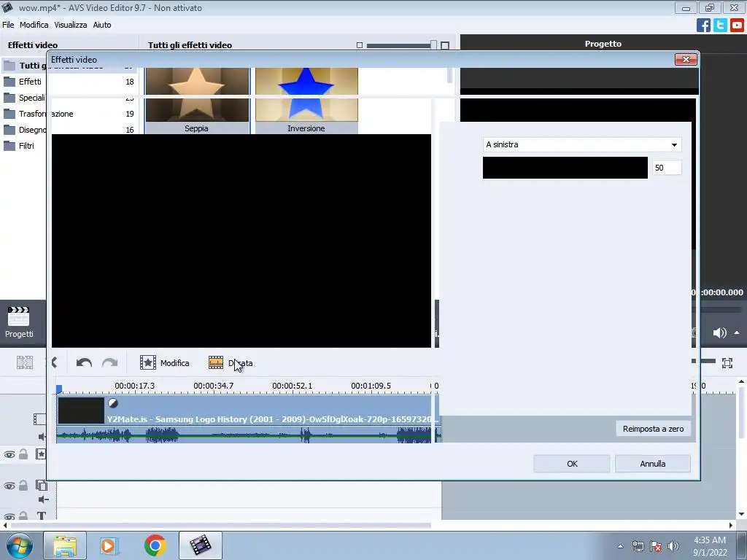Open Windows Media Player from taskbar
The height and width of the screenshot is (560, 747).
pyautogui.click(x=109, y=545)
